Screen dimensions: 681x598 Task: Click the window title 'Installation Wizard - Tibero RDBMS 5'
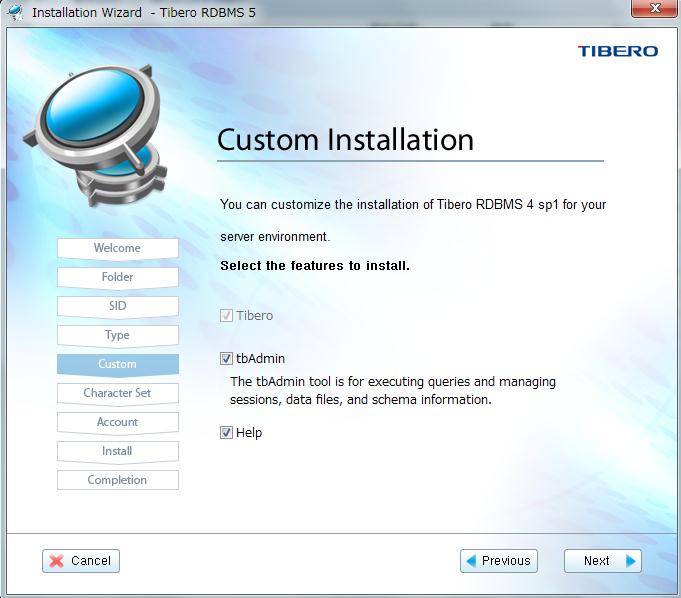tap(144, 12)
